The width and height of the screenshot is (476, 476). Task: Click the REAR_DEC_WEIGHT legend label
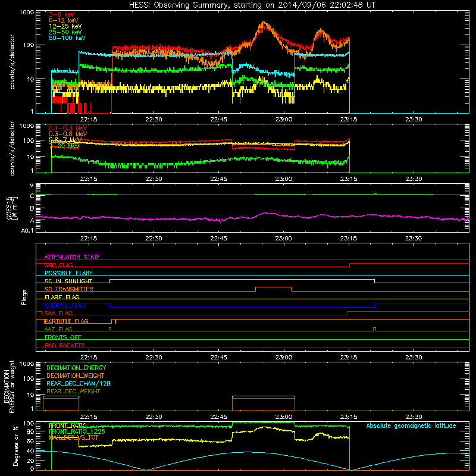tap(73, 392)
